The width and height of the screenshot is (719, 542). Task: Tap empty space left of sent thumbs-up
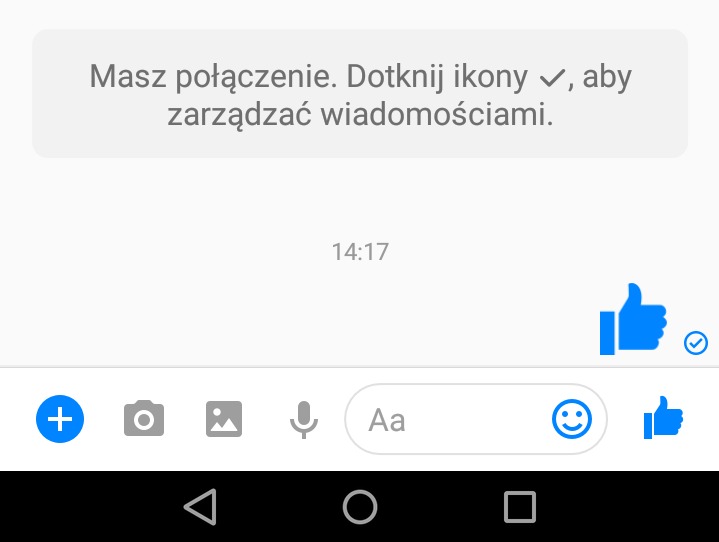pyautogui.click(x=298, y=319)
